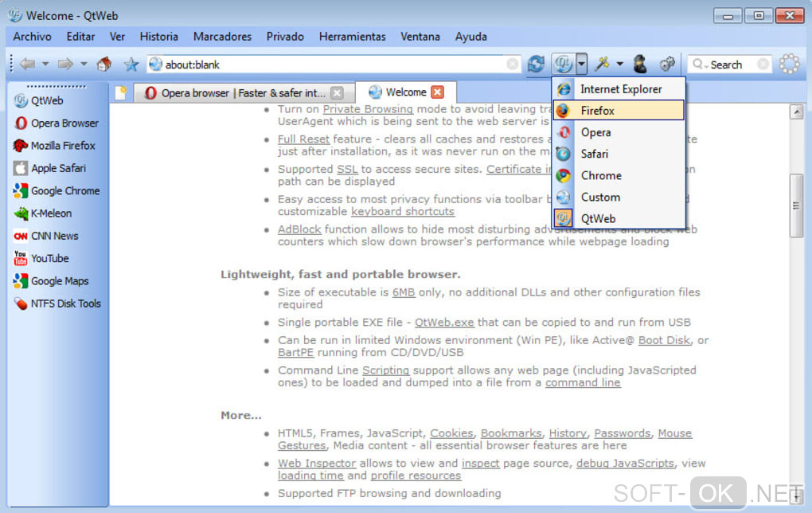Open the Herramientas menu
Screen dimensions: 812x513
tap(352, 37)
